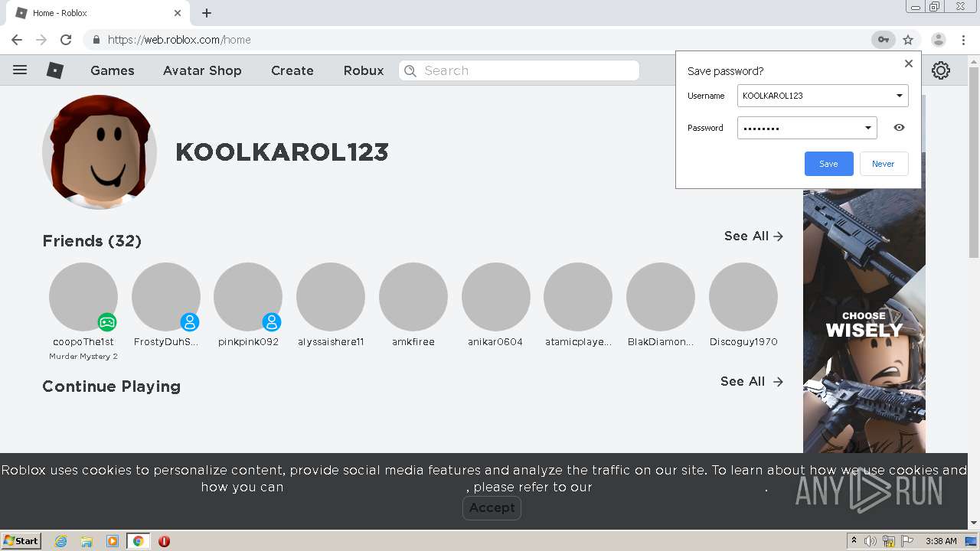
Task: Click the key icon in address bar
Action: point(883,40)
